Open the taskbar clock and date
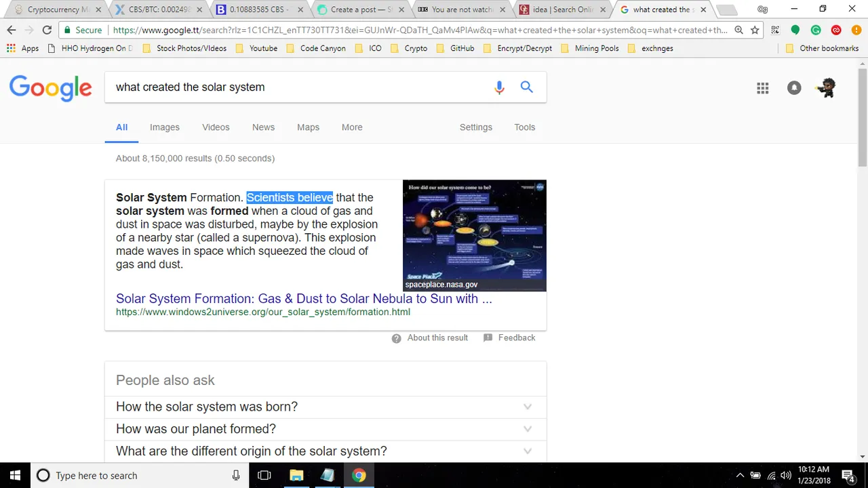The width and height of the screenshot is (868, 488). click(814, 475)
